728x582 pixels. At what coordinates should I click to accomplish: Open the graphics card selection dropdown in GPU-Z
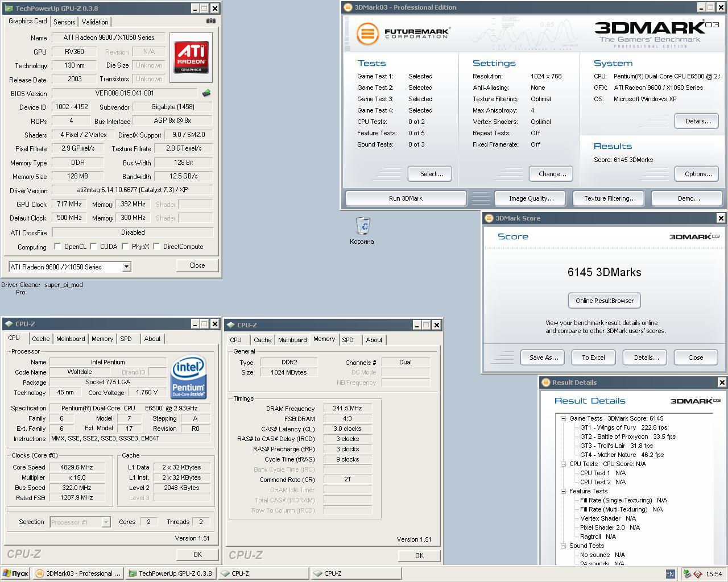click(126, 267)
